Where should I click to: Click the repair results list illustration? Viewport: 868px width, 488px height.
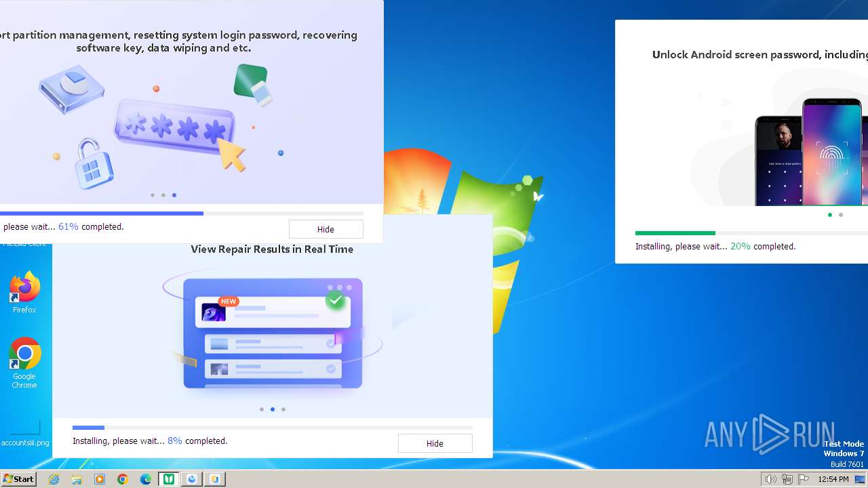pyautogui.click(x=273, y=333)
